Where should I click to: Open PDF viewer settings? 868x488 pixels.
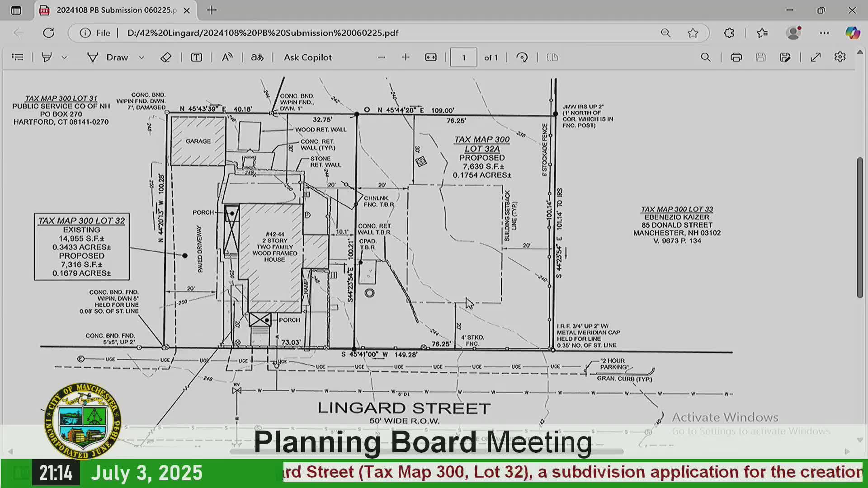(840, 57)
